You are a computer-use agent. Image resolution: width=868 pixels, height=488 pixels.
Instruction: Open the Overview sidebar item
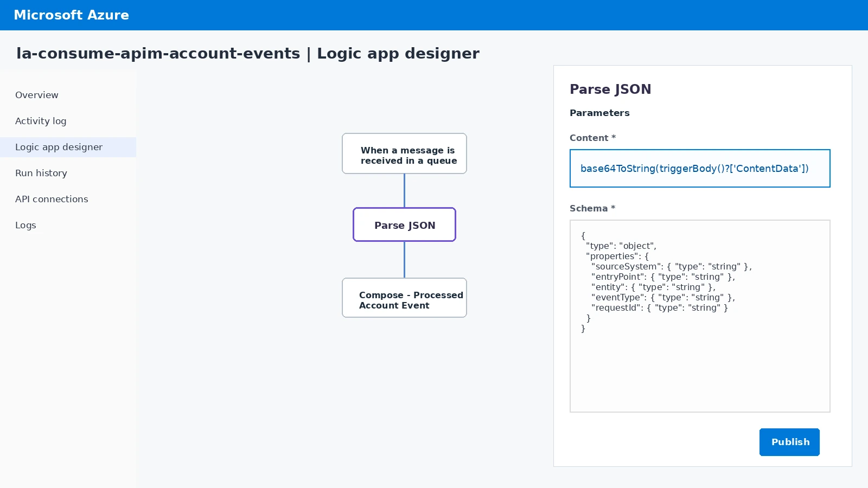(x=68, y=95)
